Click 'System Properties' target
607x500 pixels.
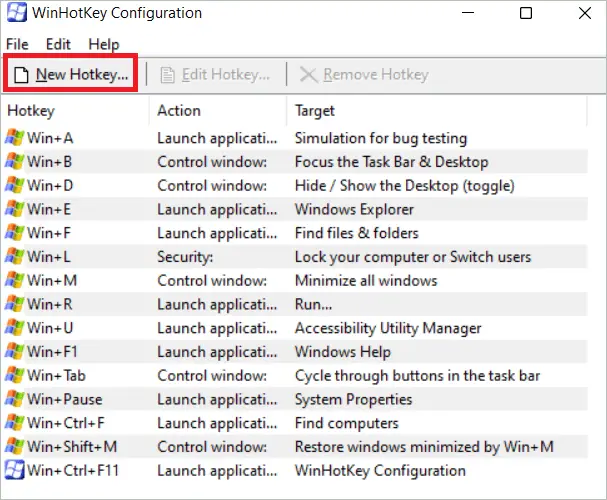coord(353,399)
